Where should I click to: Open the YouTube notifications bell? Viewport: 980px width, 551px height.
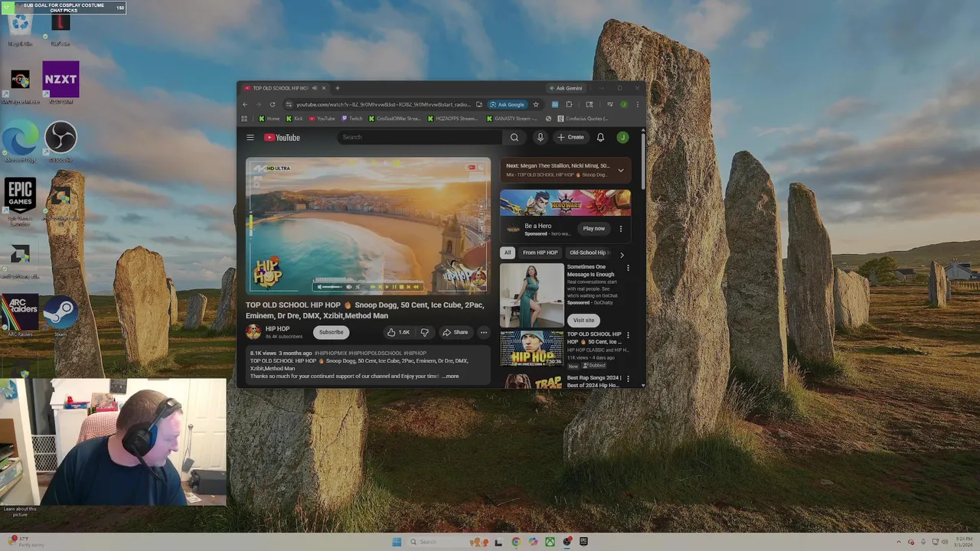[x=600, y=138]
